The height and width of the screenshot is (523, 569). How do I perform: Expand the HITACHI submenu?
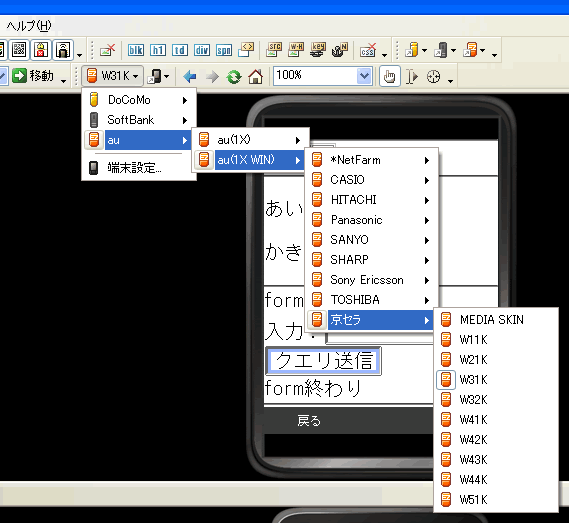coord(372,200)
